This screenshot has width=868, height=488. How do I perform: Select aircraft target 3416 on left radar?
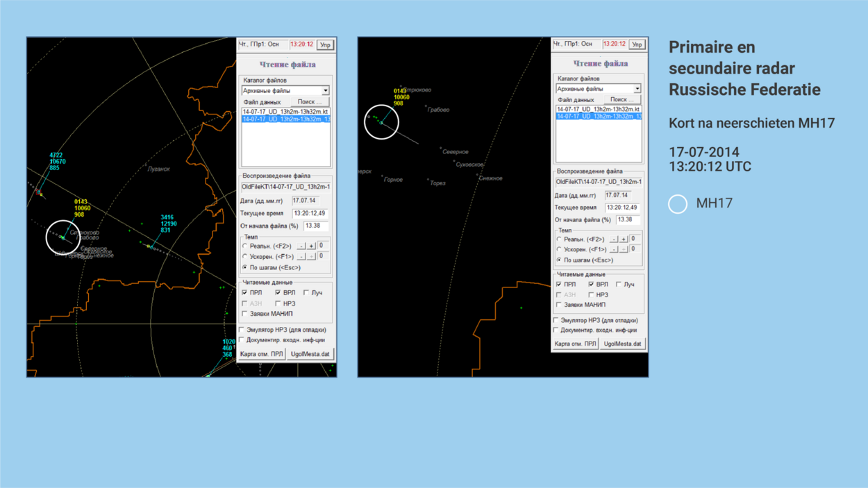click(x=149, y=246)
